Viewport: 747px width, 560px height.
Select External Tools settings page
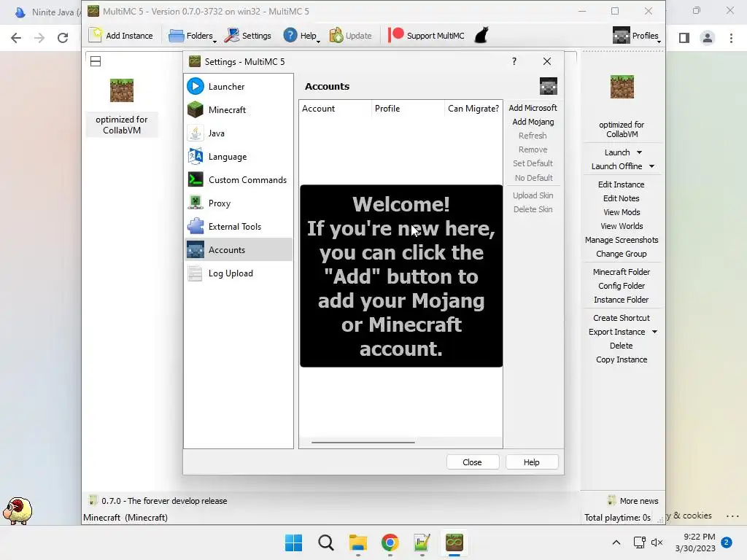point(239,227)
